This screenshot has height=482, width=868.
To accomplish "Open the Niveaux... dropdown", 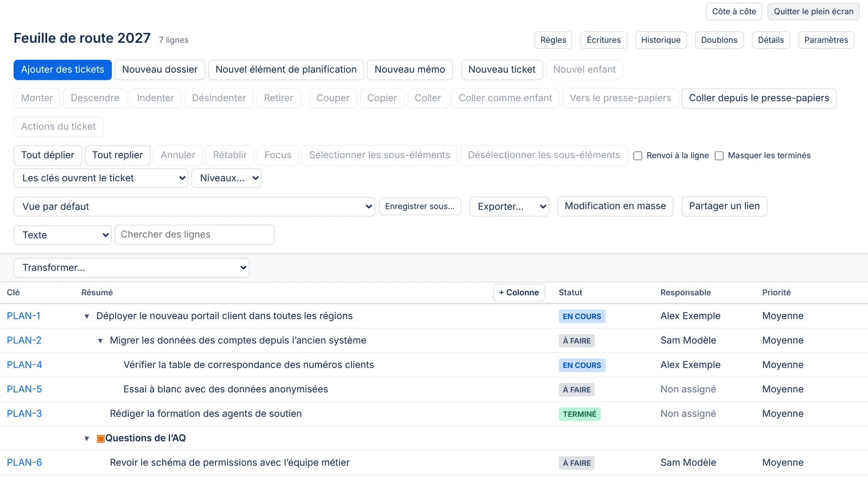I will [x=226, y=178].
